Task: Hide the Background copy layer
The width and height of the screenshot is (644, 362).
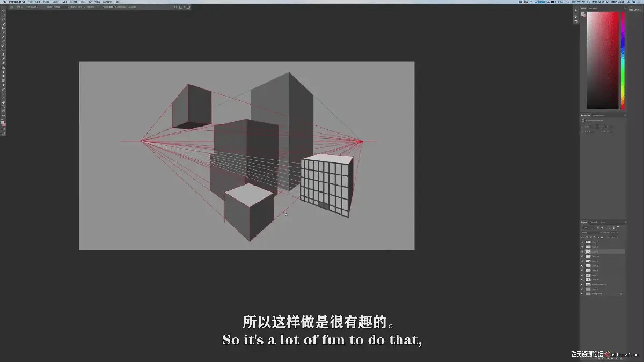Action: point(582,284)
